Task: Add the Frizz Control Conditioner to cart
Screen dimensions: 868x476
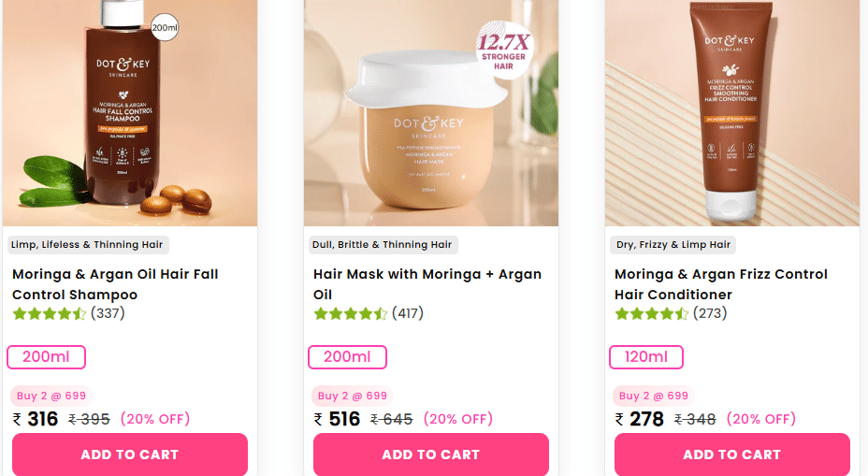Action: click(731, 454)
